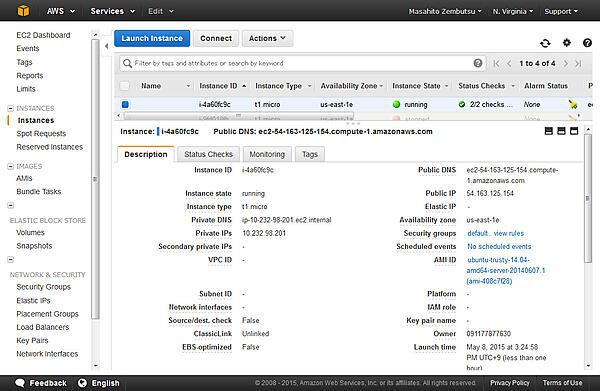
Task: Sort by Instance State column header
Action: tap(420, 86)
